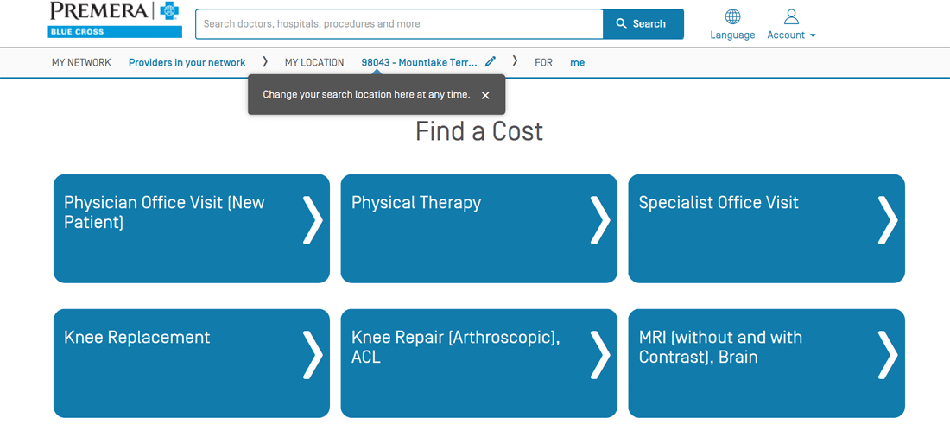Click the Account person icon

tap(791, 16)
